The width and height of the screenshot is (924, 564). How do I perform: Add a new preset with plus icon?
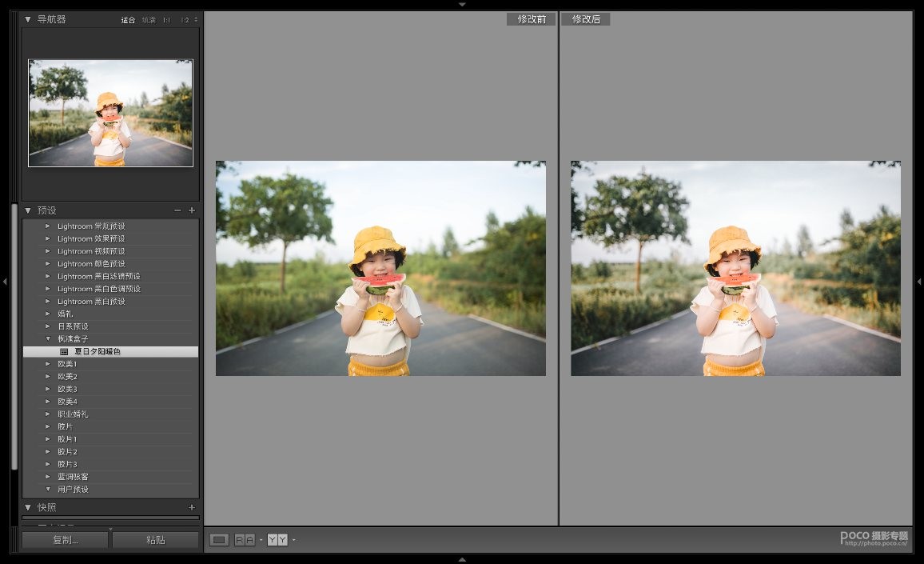[192, 210]
